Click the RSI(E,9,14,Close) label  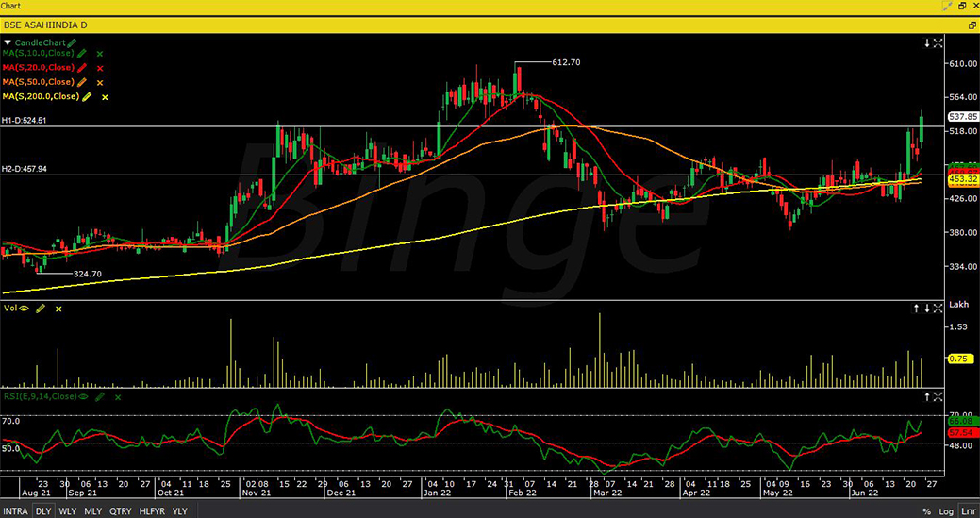pos(40,396)
